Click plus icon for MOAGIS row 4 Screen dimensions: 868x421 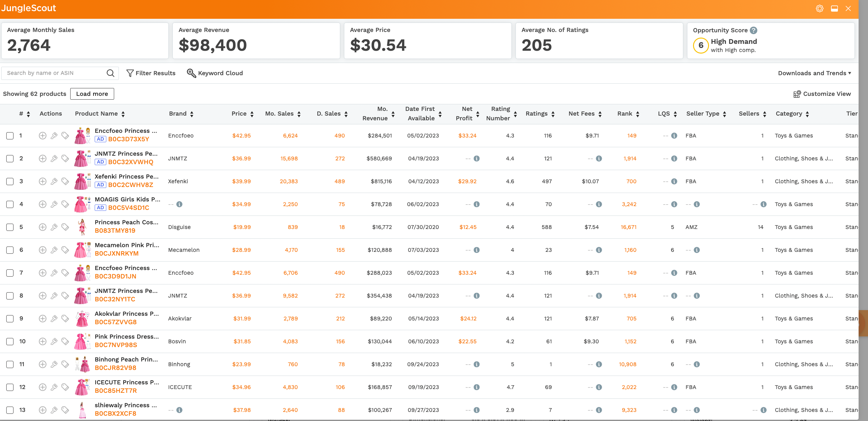click(x=42, y=204)
